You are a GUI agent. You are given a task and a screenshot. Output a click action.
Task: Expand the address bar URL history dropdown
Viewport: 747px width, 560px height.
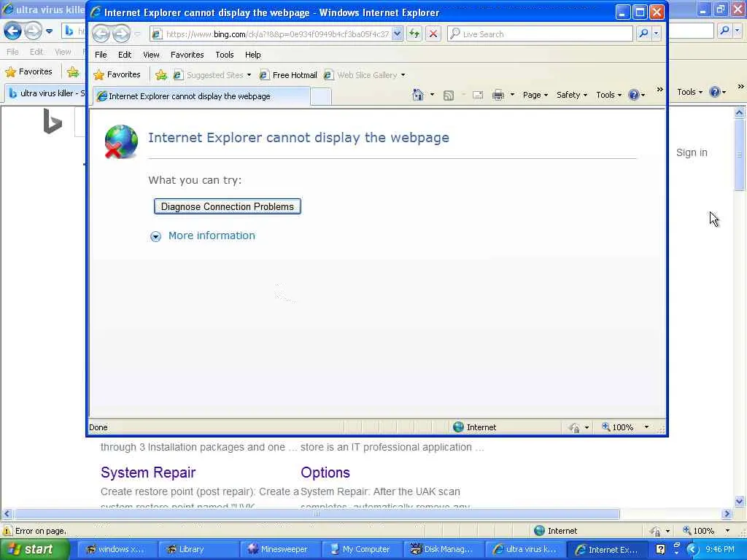coord(397,34)
